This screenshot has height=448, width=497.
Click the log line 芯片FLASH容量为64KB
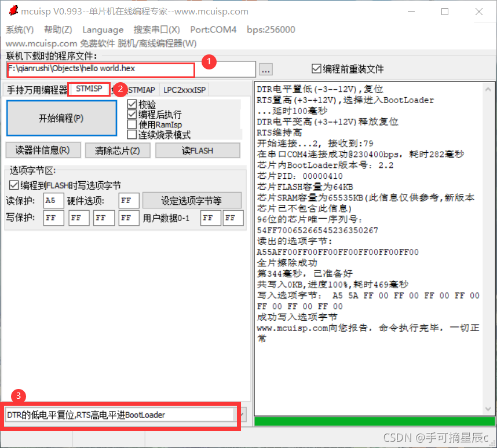click(x=305, y=187)
